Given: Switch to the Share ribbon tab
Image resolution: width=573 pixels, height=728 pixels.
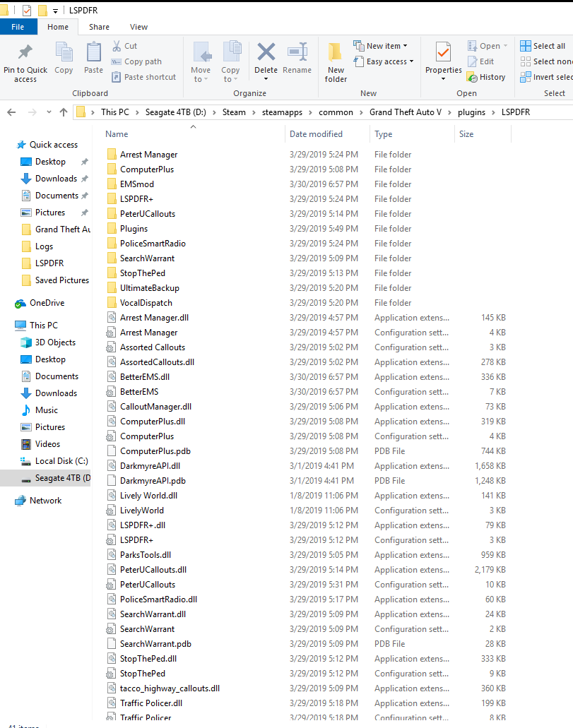Looking at the screenshot, I should click(x=99, y=27).
